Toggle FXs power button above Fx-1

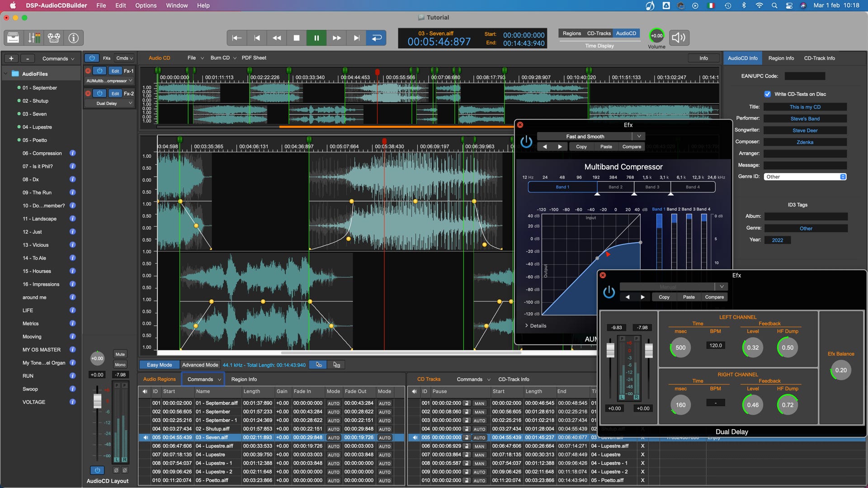(92, 58)
